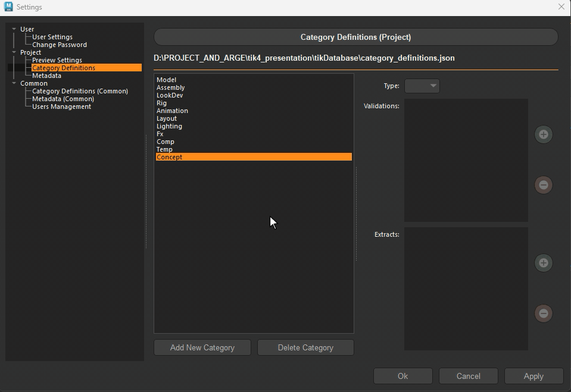Viewport: 571px width, 392px height.
Task: Select the Lighting category
Action: pyautogui.click(x=254, y=126)
